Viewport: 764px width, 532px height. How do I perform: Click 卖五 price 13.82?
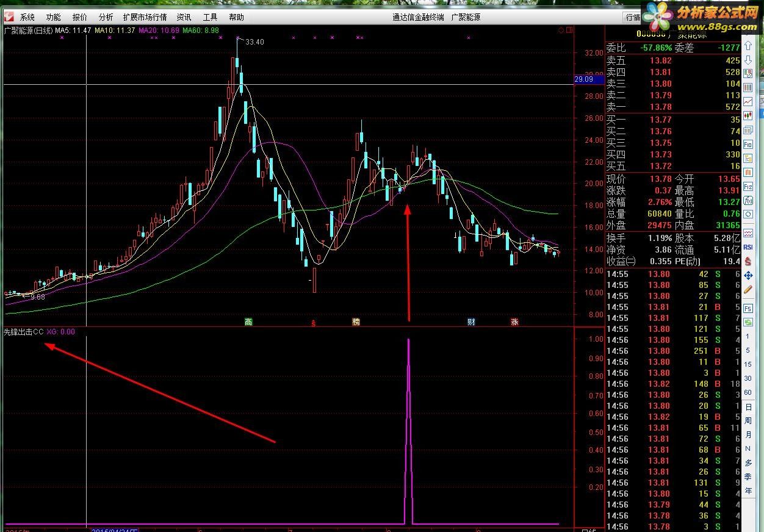[660, 60]
